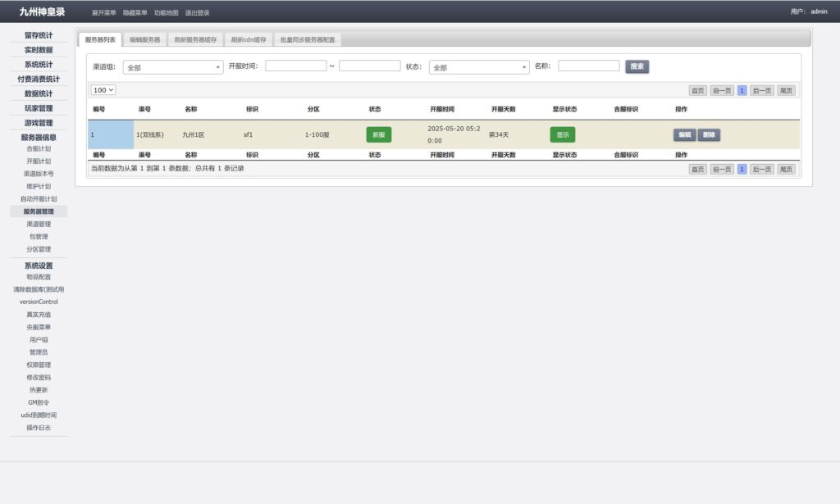Open the 100 rows-per-page selector
Image resolution: width=840 pixels, height=504 pixels.
pos(103,90)
